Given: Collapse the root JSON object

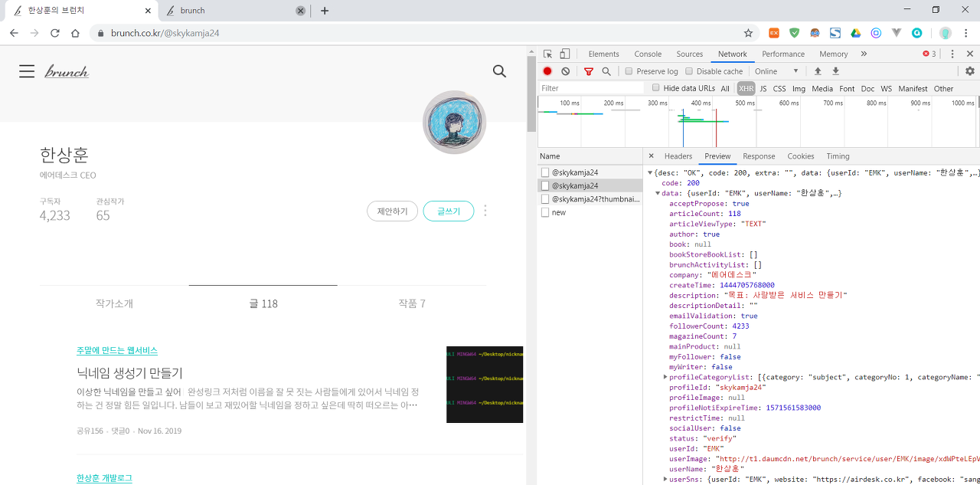Looking at the screenshot, I should (x=650, y=173).
